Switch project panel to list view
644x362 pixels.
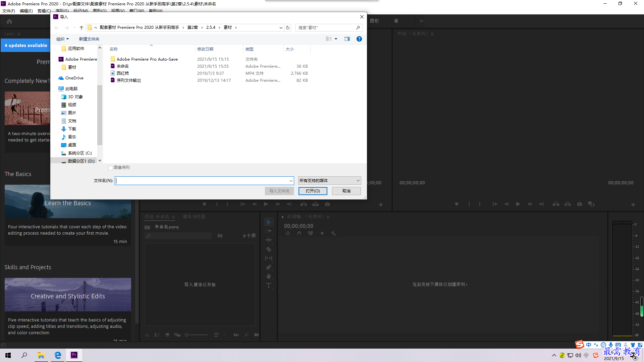coord(157,335)
